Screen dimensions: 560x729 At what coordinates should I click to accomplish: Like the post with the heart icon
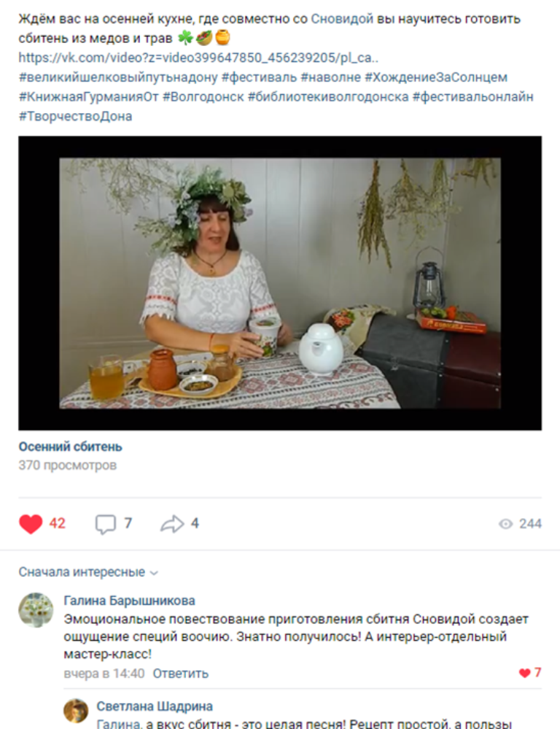[31, 524]
